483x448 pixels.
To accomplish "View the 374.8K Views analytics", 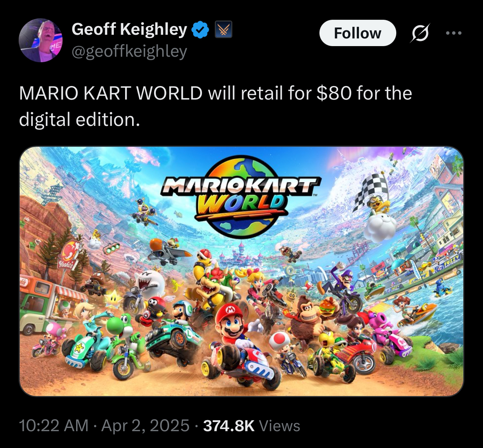I will pyautogui.click(x=252, y=426).
